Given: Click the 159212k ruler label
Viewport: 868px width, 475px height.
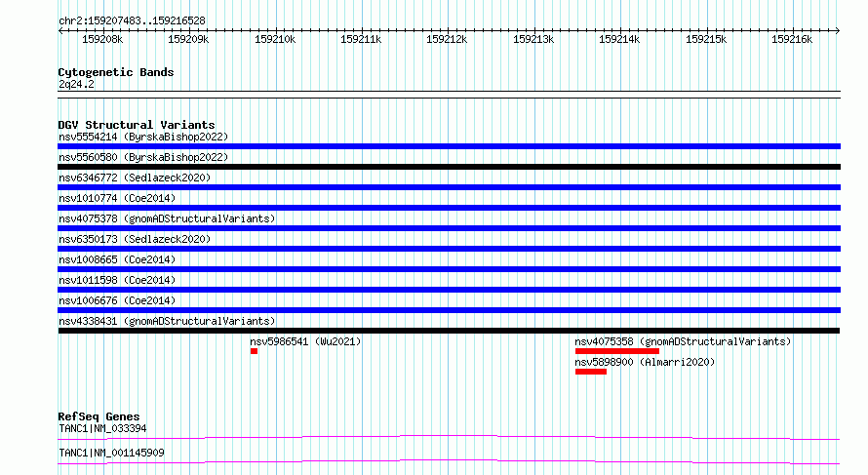Looking at the screenshot, I should tap(447, 39).
